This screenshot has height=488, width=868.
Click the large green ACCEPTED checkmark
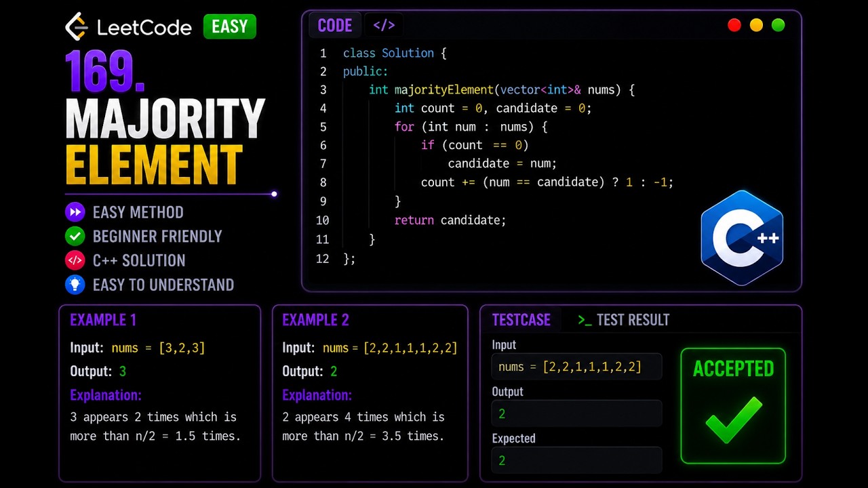(x=734, y=420)
